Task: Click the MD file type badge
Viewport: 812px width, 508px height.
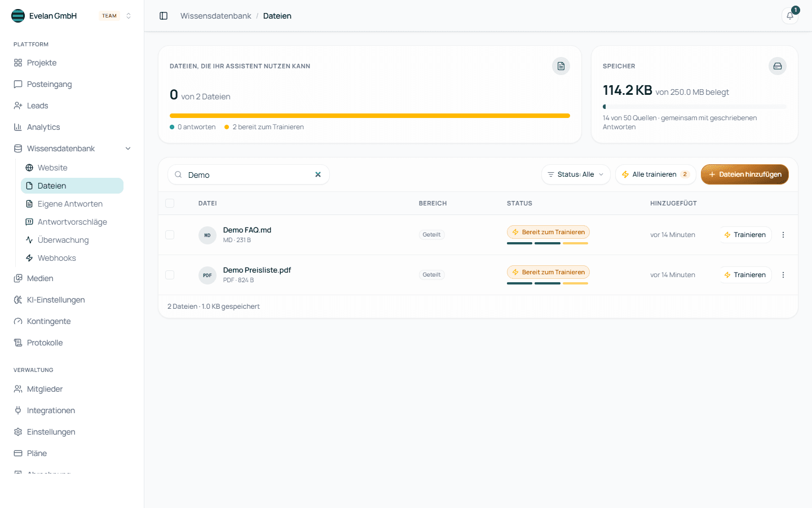Action: click(x=208, y=235)
